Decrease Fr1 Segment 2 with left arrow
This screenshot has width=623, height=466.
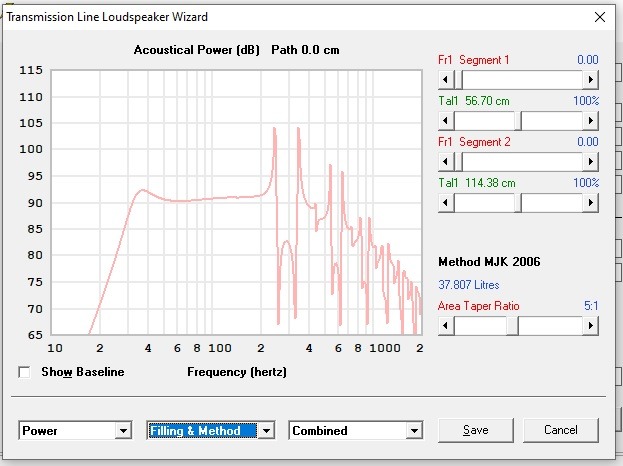(x=446, y=162)
